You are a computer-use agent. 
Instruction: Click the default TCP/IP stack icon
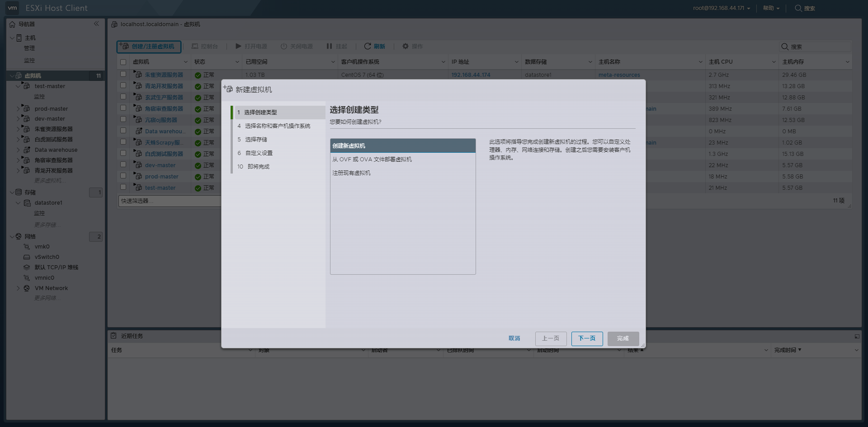[x=27, y=267]
